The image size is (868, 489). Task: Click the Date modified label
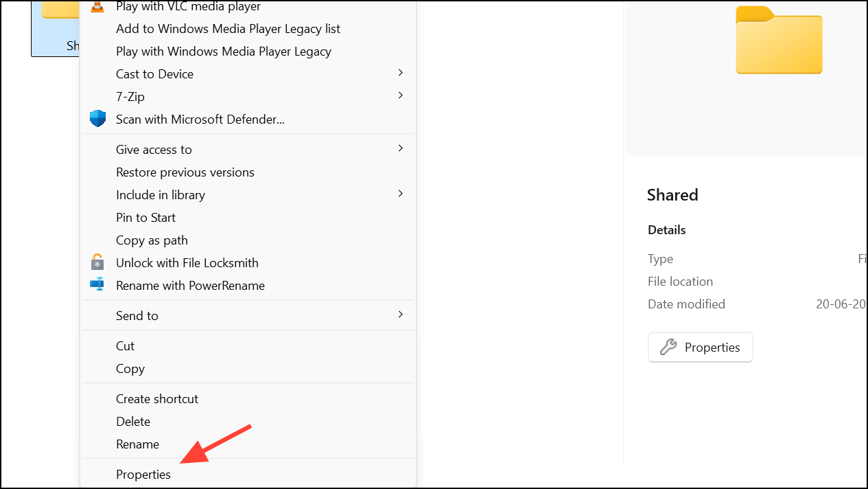[686, 304]
